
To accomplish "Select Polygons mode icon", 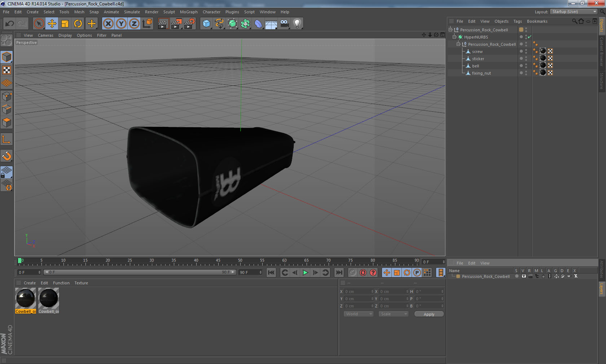I will point(7,123).
